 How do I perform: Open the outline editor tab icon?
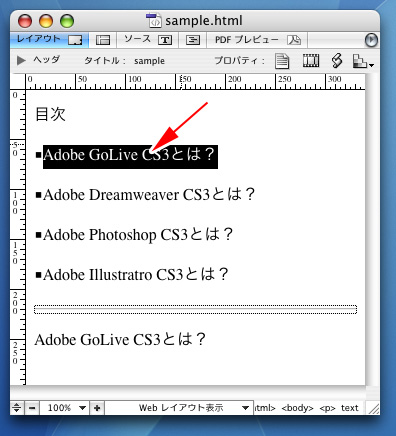coord(193,40)
